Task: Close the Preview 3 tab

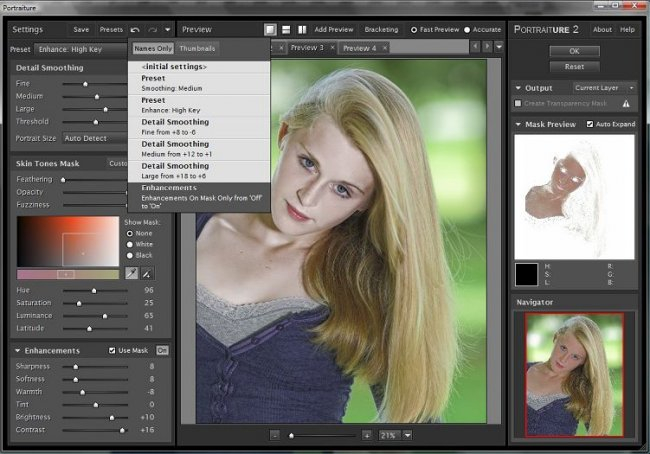Action: pyautogui.click(x=333, y=48)
